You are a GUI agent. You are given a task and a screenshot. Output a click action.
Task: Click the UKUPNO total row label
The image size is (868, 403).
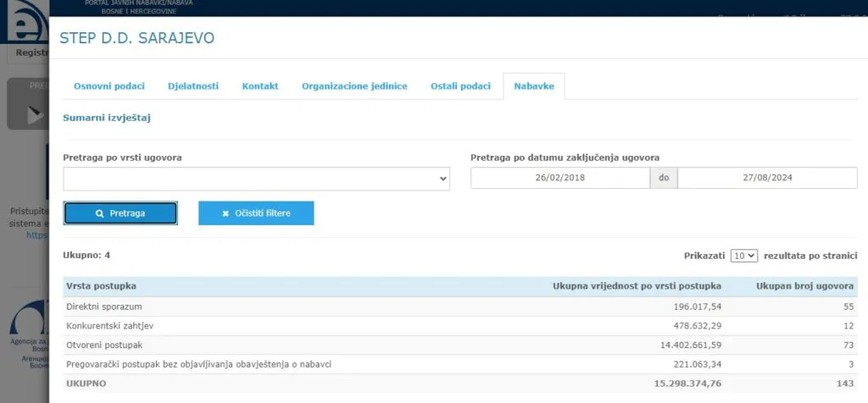86,384
